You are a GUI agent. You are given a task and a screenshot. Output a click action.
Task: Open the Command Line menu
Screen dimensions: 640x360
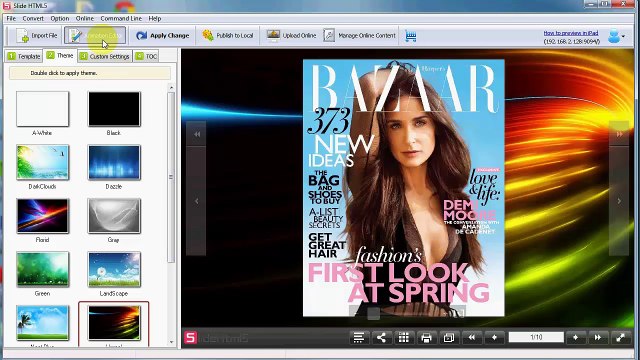click(x=121, y=18)
